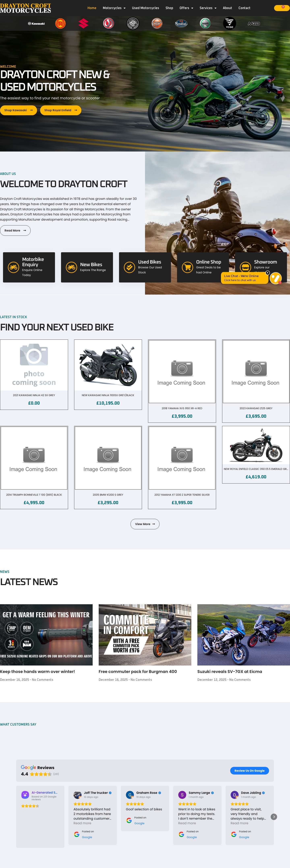
Task: Open Free commuter pack for Burgman 400 article
Action: tap(138, 672)
